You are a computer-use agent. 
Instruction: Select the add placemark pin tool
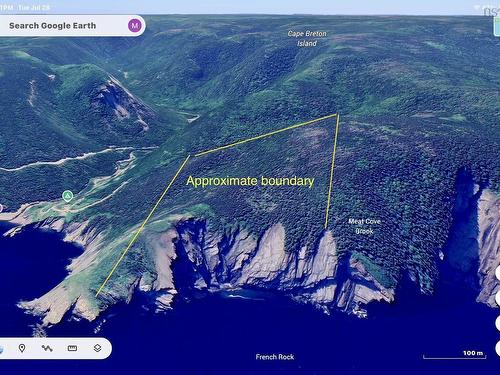tap(22, 348)
